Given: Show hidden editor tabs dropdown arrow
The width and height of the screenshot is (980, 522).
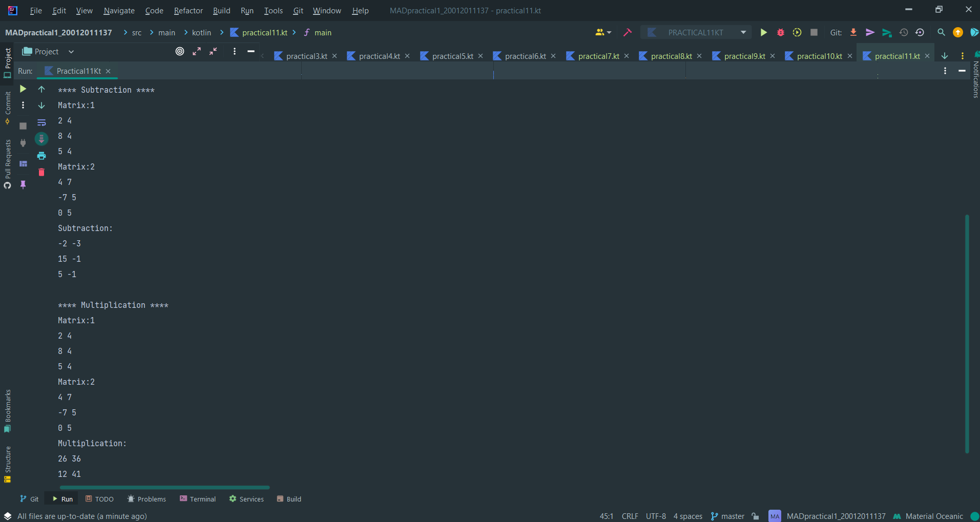Looking at the screenshot, I should tap(945, 56).
